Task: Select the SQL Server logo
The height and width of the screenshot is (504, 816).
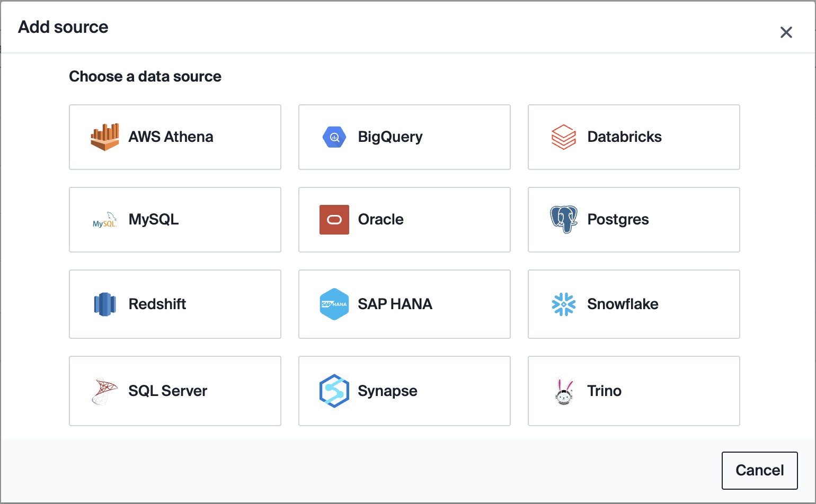Action: coord(105,391)
